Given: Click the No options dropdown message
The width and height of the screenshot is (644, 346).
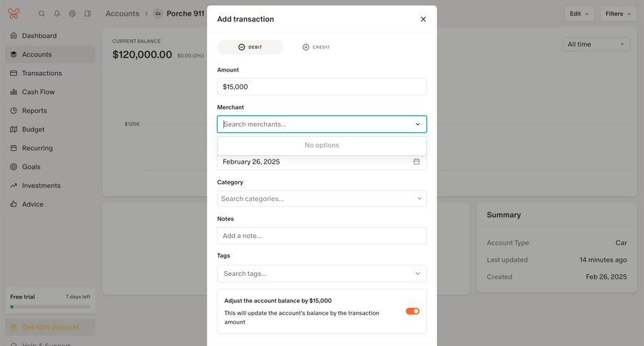Looking at the screenshot, I should pyautogui.click(x=322, y=145).
